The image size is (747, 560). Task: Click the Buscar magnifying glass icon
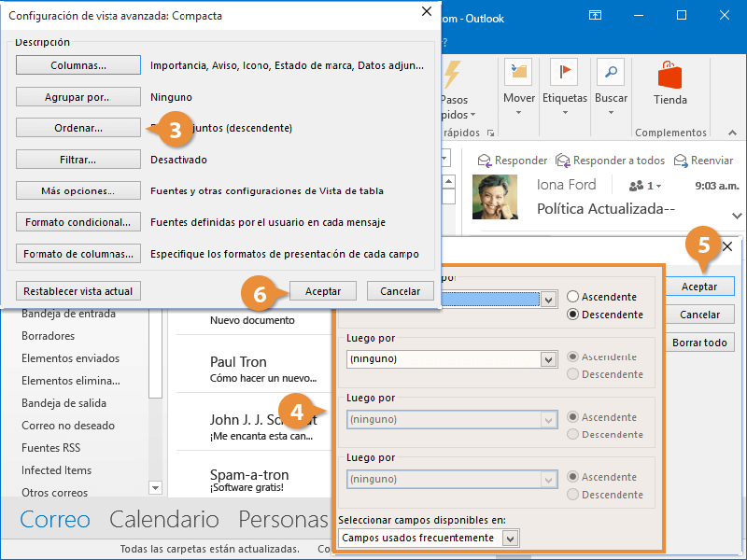point(611,71)
